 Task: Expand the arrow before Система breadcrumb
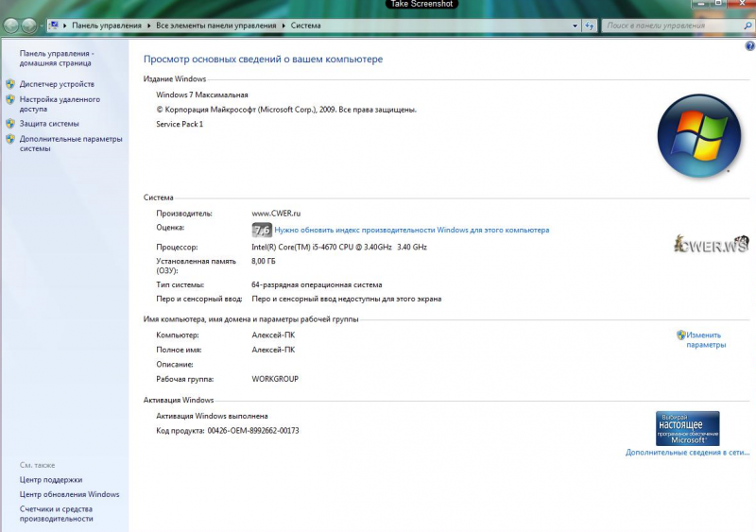tap(283, 26)
